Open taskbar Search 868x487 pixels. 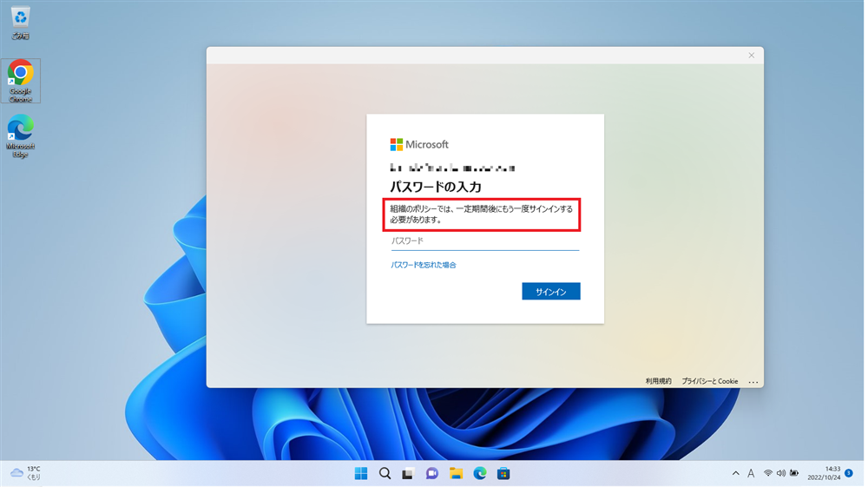(x=385, y=473)
